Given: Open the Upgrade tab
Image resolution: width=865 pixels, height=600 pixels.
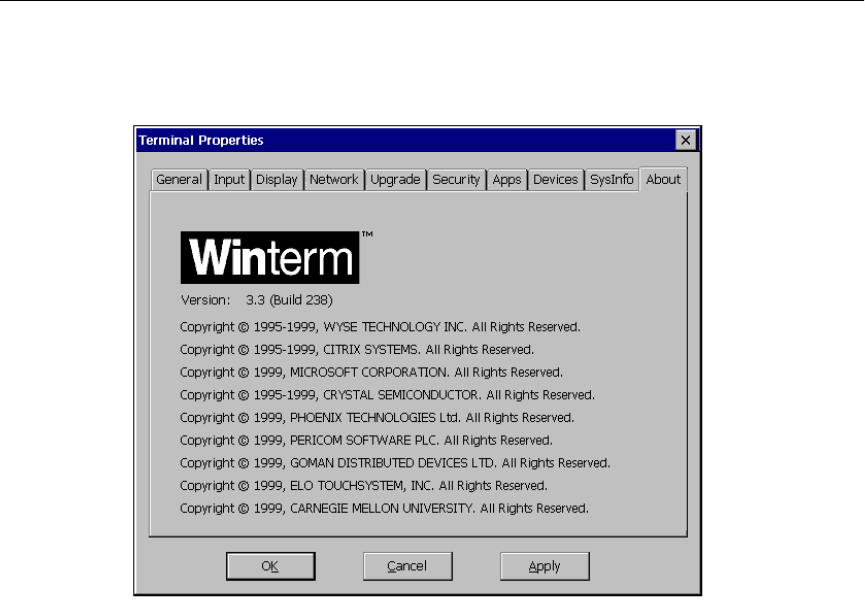Looking at the screenshot, I should pos(395,180).
